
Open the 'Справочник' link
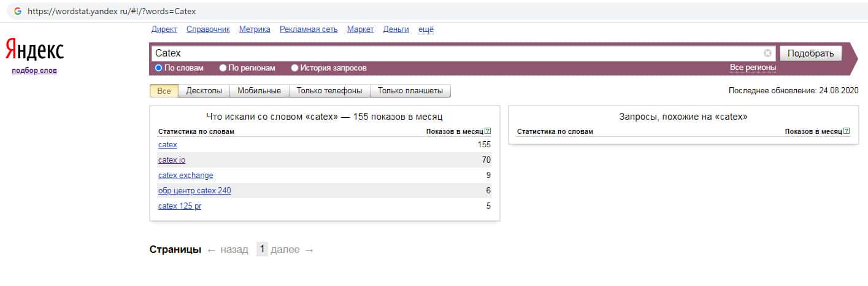[208, 29]
